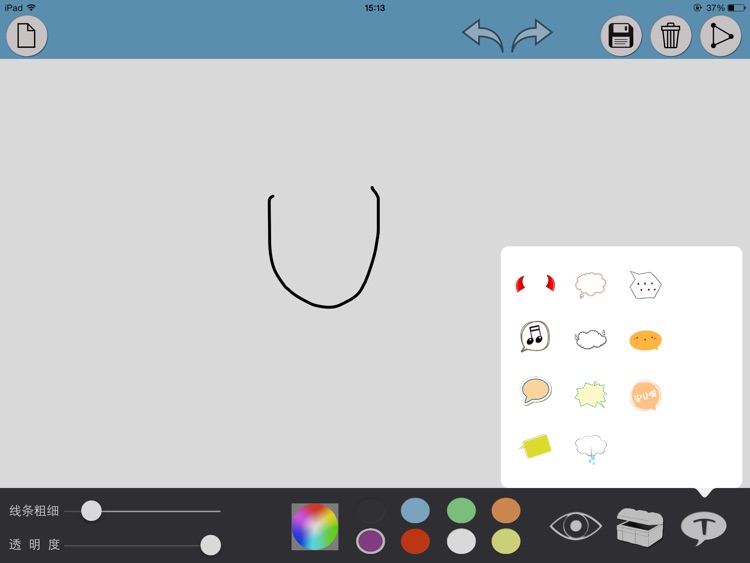Redo the undone stroke
The image size is (750, 563).
point(532,35)
